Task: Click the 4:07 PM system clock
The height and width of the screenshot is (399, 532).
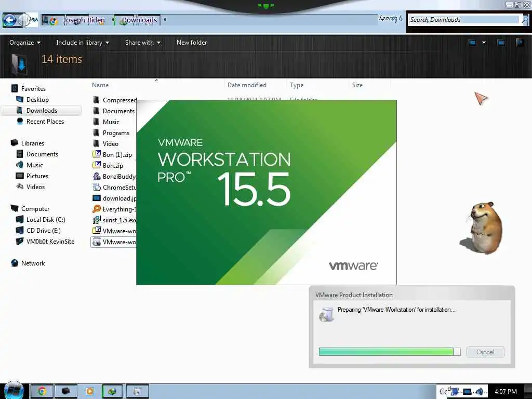Action: 506,392
